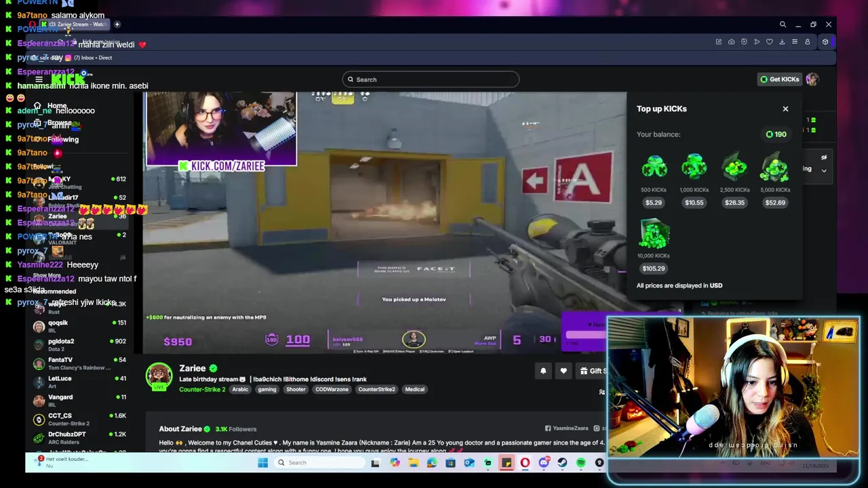Image resolution: width=868 pixels, height=488 pixels.
Task: Close the Top up KICKs panel
Action: pos(785,108)
